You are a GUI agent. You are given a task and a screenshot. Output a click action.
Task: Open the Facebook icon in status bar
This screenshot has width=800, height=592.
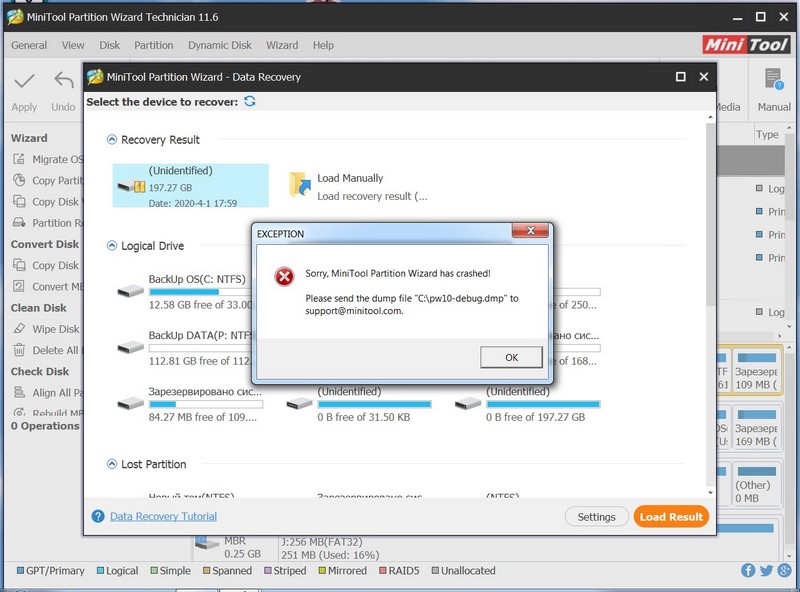point(749,571)
